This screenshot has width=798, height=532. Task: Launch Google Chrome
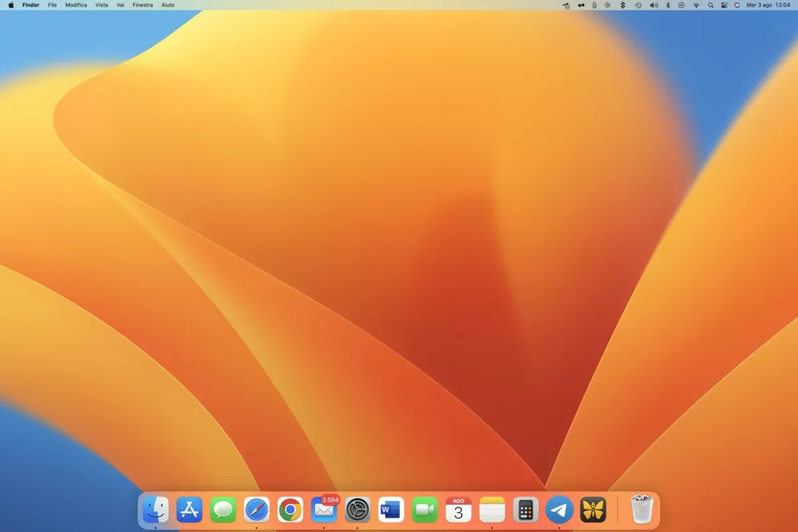coord(290,509)
